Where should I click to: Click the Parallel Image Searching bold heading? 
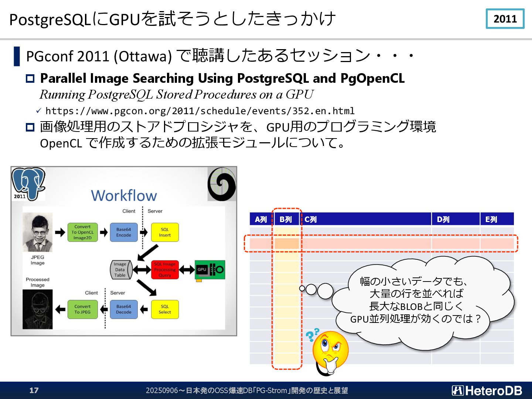click(x=222, y=78)
